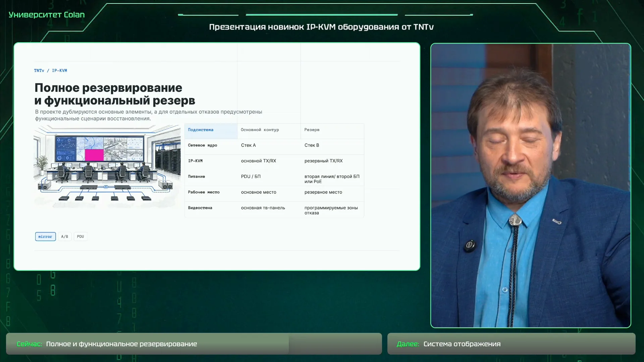Click the Университет Colan logo text
The height and width of the screenshot is (362, 644).
click(x=47, y=15)
